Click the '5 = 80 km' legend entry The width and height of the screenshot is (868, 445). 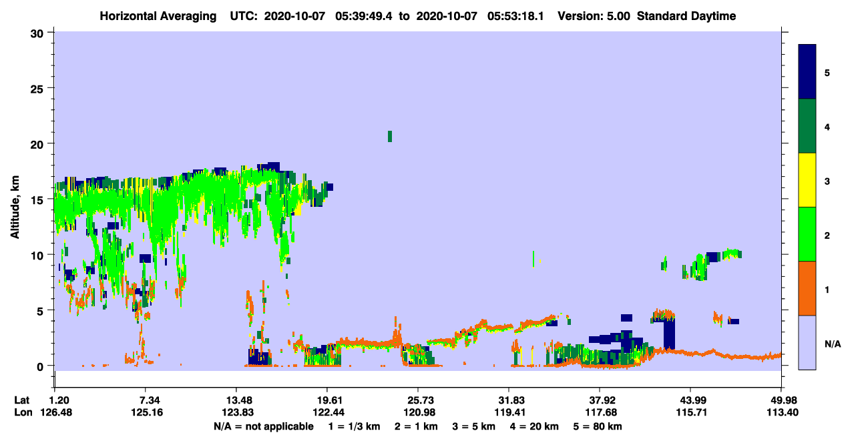click(598, 426)
